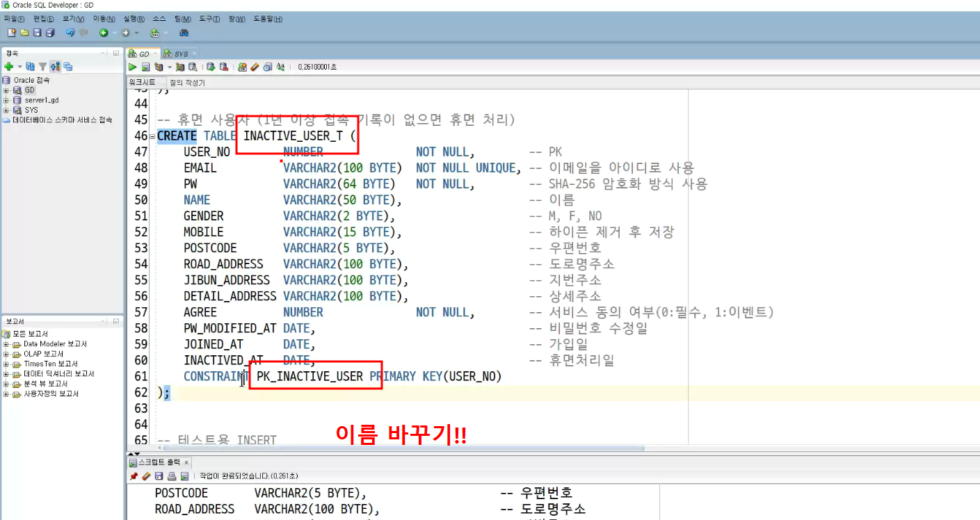This screenshot has width=980, height=520.
Task: Minimize the 접속 panel
Action: click(x=116, y=53)
